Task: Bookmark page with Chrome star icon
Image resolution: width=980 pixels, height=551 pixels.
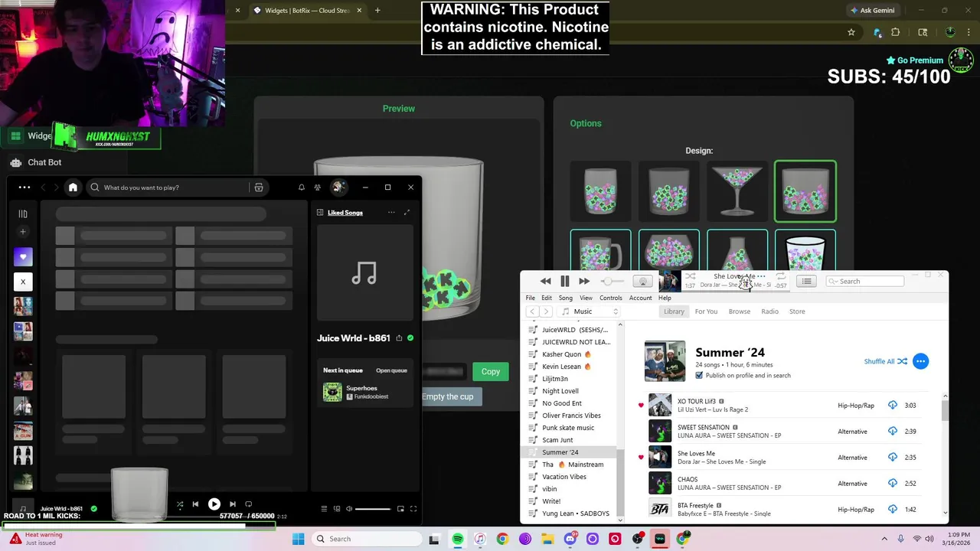Action: pyautogui.click(x=851, y=32)
